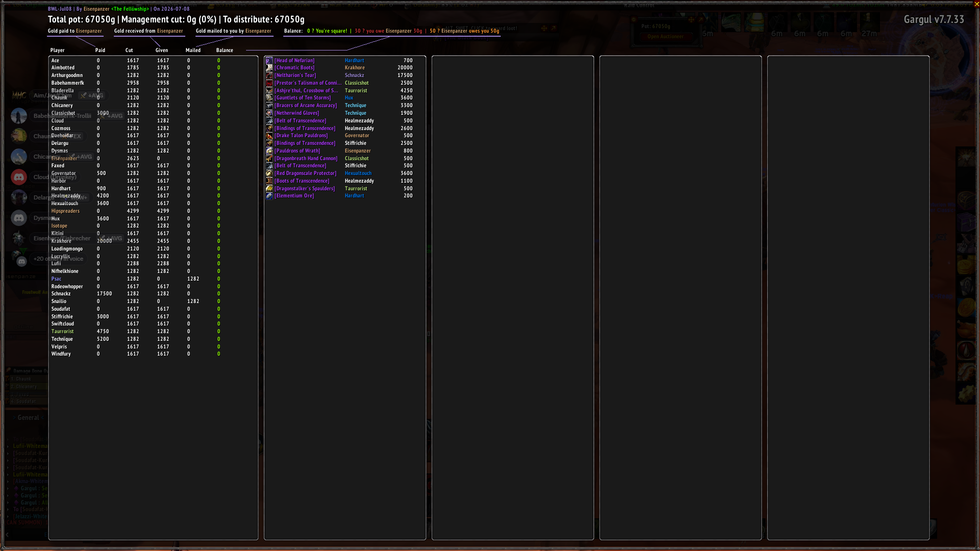
Task: Select the Boots of Transcendence icon
Action: (x=269, y=181)
